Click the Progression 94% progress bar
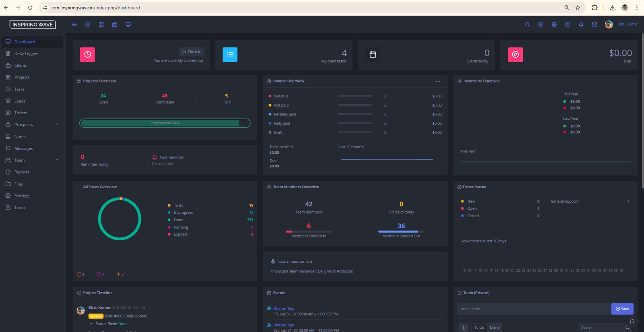Viewport: 644px width, 332px height. (165, 123)
